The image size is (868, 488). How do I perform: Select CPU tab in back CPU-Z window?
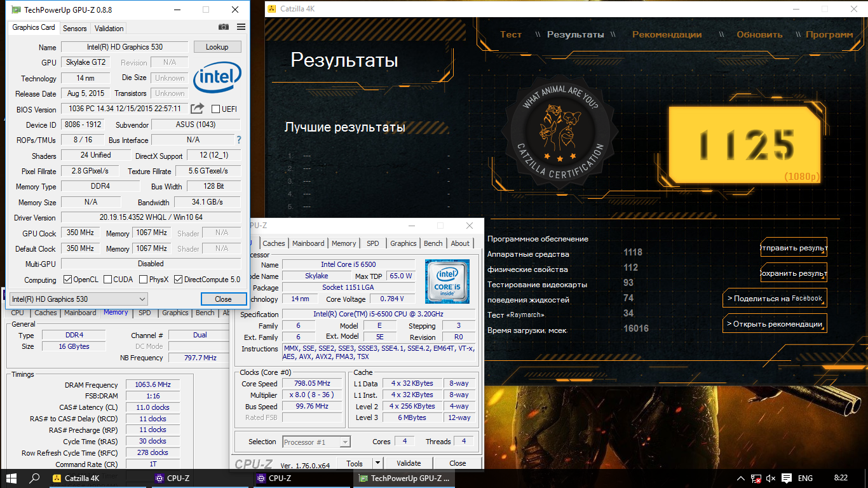tap(18, 313)
